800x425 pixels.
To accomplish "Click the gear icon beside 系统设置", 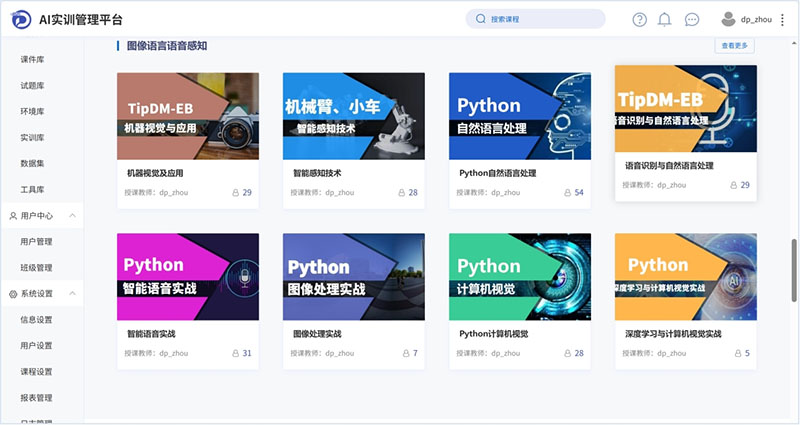I will 13,294.
